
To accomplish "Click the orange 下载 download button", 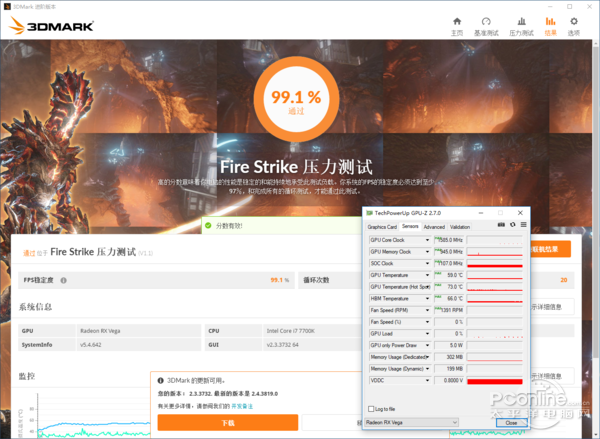I will (227, 423).
